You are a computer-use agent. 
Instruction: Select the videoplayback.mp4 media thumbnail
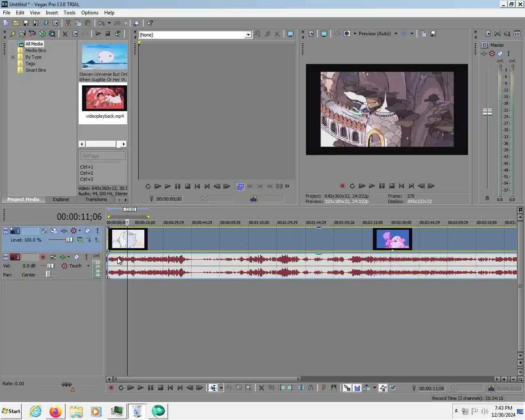(105, 98)
